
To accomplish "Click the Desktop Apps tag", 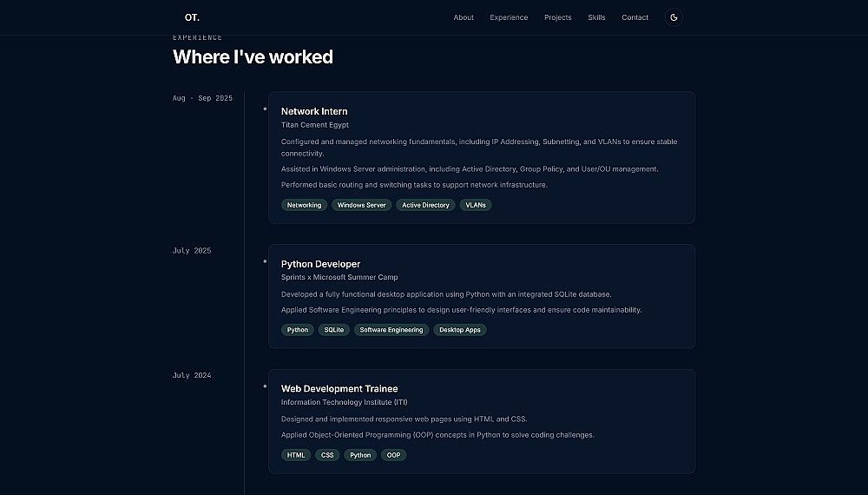I will pyautogui.click(x=460, y=330).
